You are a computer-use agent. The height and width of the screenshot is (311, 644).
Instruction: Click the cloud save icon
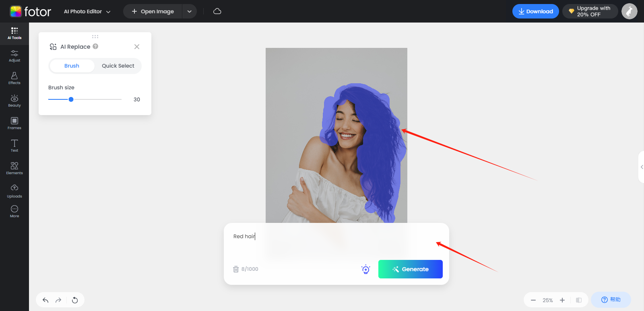pos(217,11)
